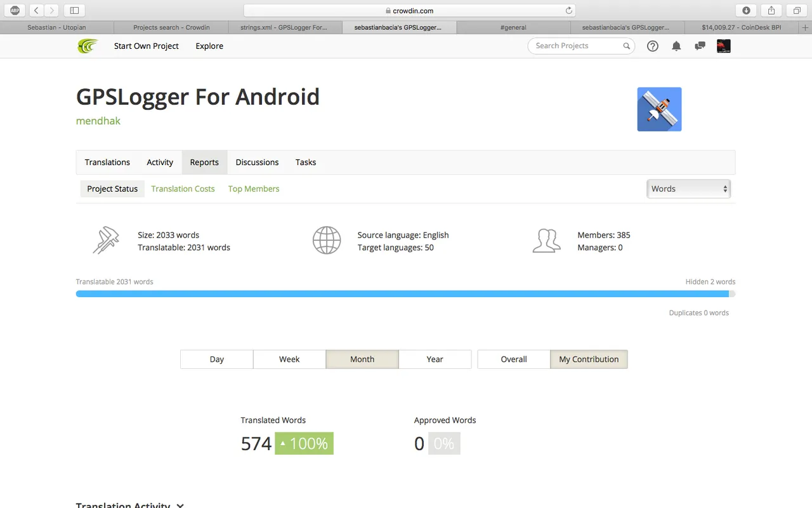Click the calipers size icon

[x=105, y=241]
